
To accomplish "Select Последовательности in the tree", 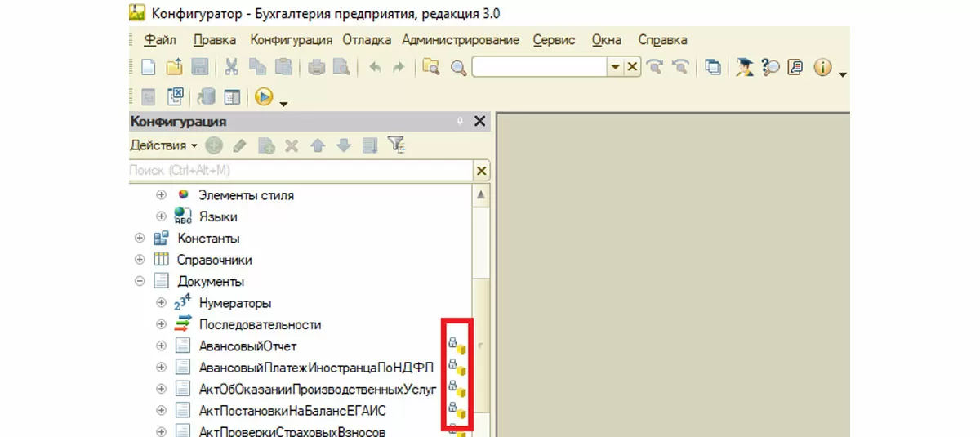I will coord(260,324).
